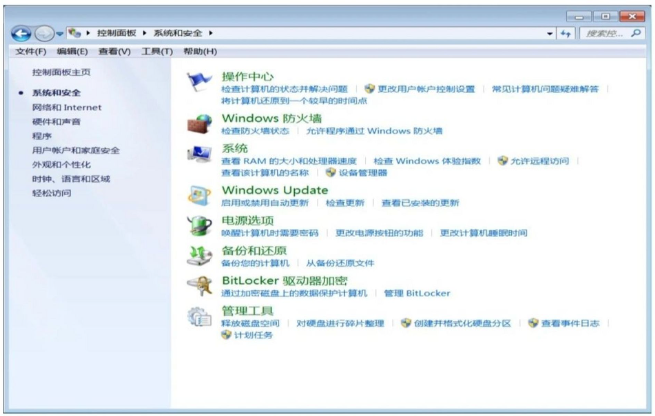Go to 控制面板主页 in sidebar
This screenshot has height=416, width=655.
click(61, 72)
